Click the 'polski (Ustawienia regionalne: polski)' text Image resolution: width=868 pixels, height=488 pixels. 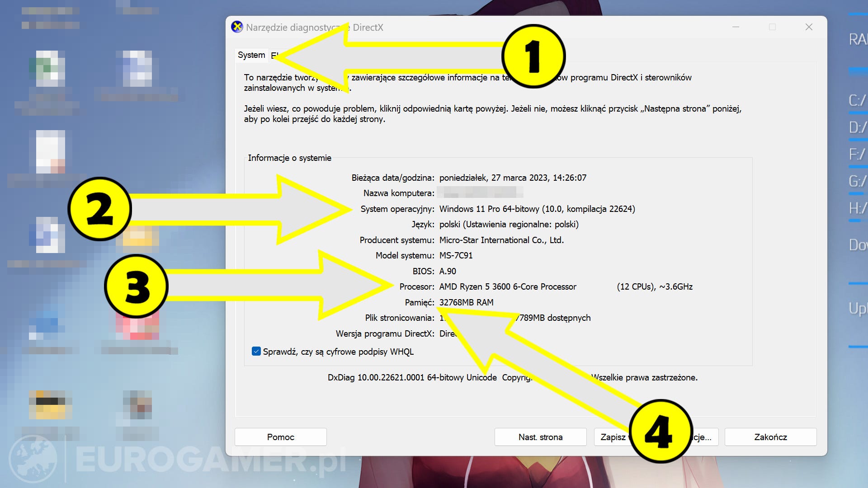tap(509, 224)
